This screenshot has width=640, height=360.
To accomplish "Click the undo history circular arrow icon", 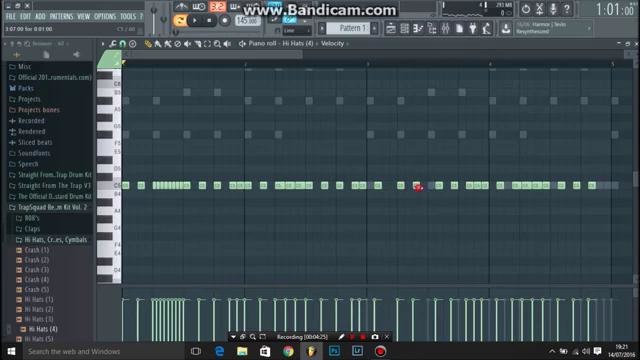I will tap(526, 9).
